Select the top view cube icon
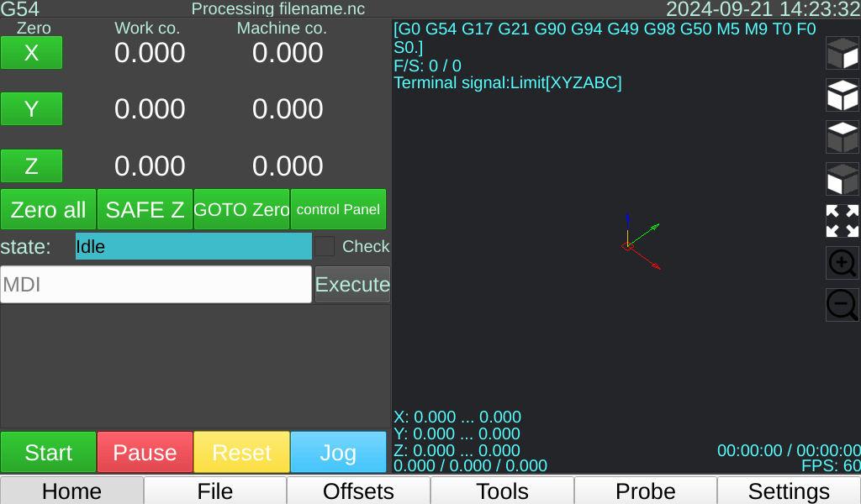This screenshot has width=861, height=504. 842,137
